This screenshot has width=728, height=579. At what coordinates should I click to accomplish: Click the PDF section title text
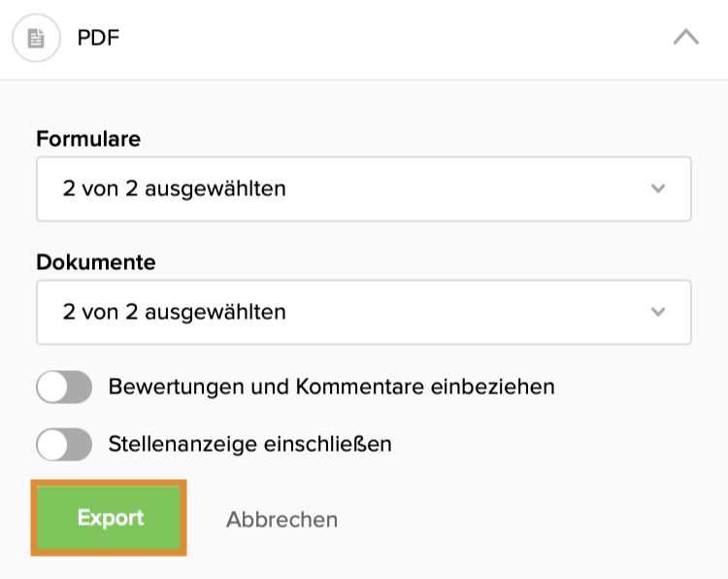(x=99, y=39)
